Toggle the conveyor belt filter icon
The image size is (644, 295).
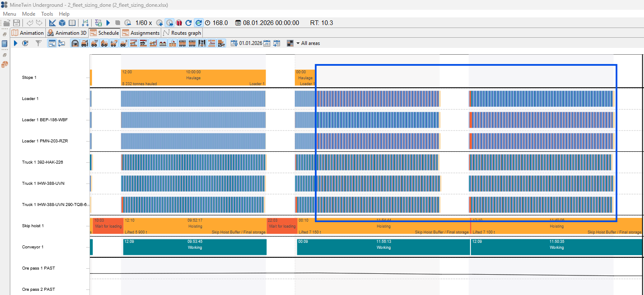point(211,43)
